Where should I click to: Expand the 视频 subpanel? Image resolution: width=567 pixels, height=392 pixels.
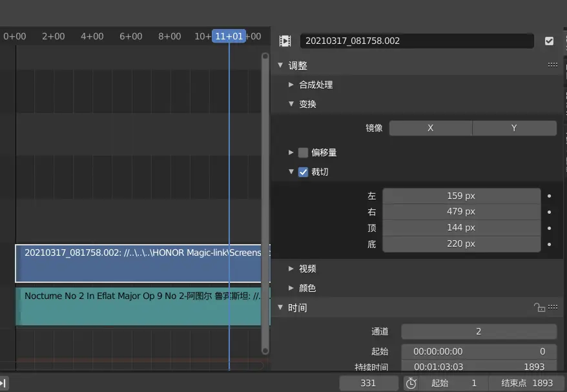(291, 268)
